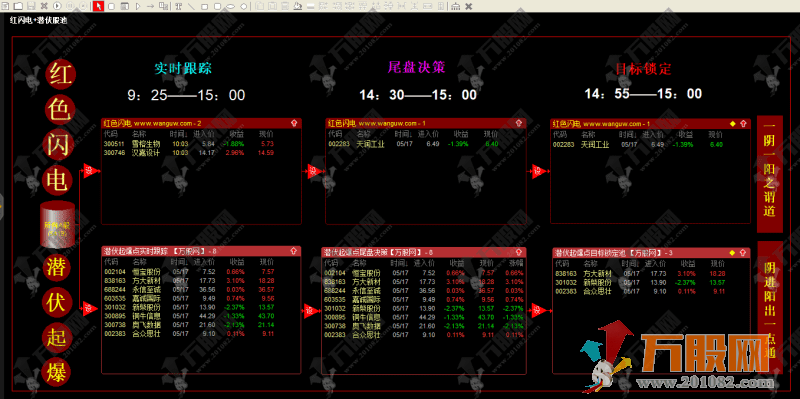Screen dimensions: 800x399
Task: Click the black X icon at toolbar end
Action: (469, 6)
